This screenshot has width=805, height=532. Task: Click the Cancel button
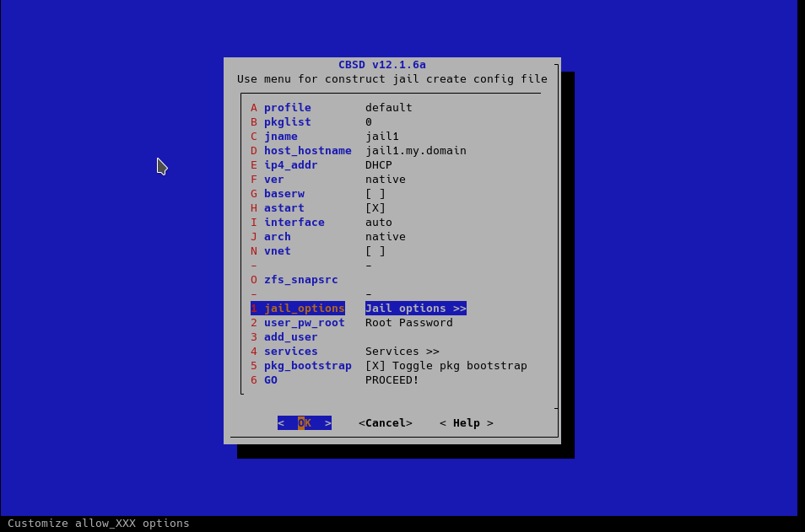[x=386, y=423]
